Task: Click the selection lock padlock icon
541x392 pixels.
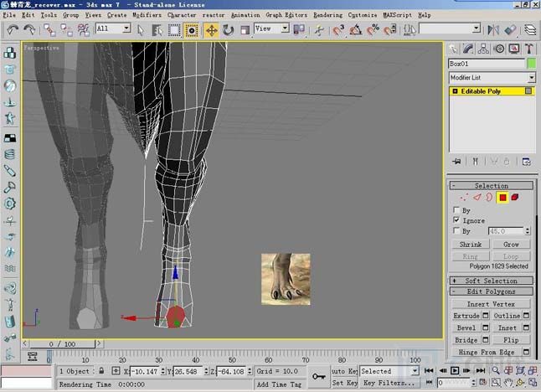Action: click(x=101, y=370)
